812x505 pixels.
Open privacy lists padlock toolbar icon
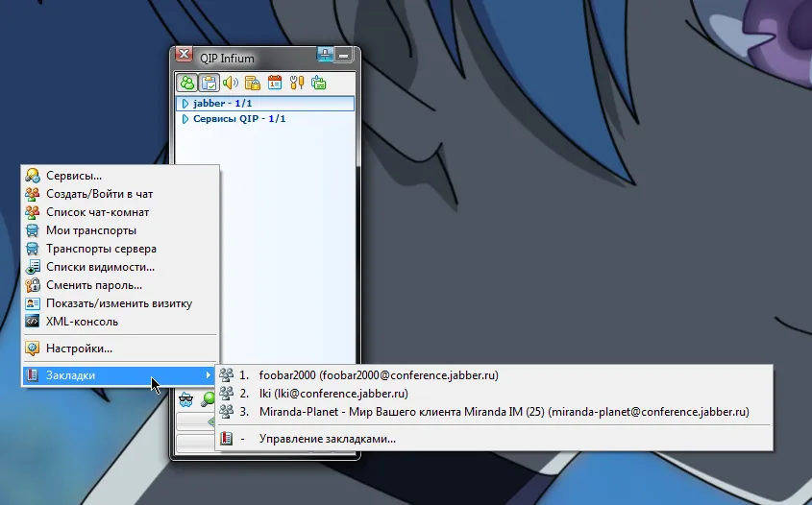(252, 83)
